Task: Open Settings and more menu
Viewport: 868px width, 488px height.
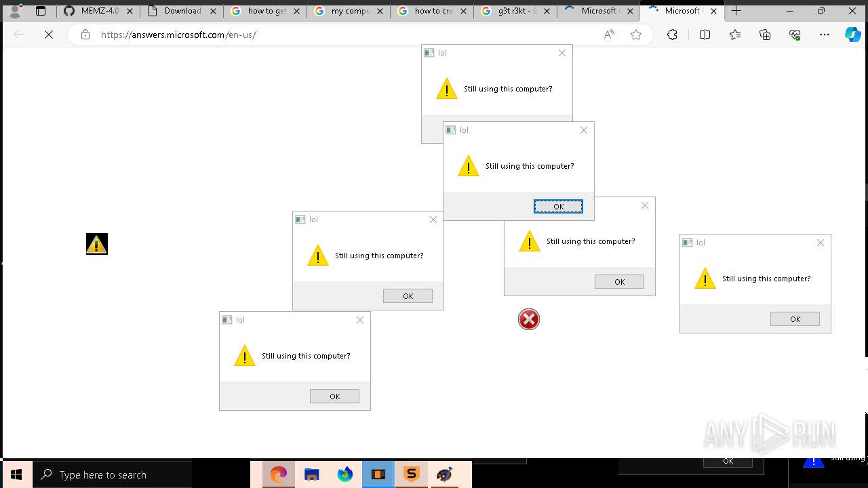Action: [x=825, y=35]
